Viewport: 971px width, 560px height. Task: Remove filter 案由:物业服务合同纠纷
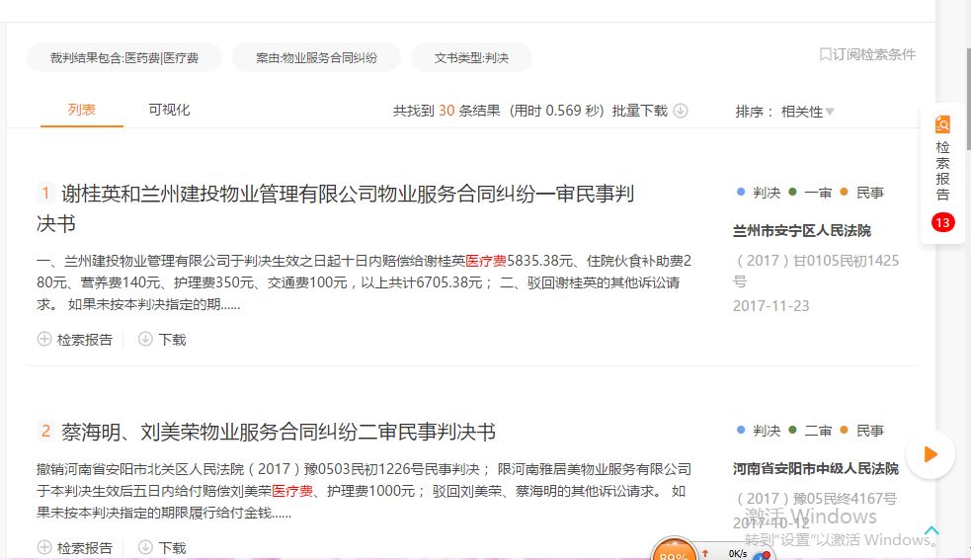[316, 57]
